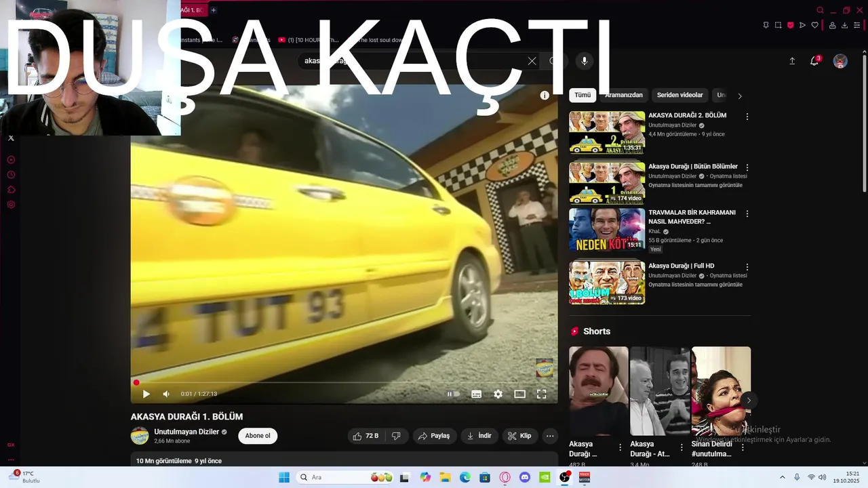Toggle subtitles in the video player
The image size is (868, 488).
tap(477, 394)
